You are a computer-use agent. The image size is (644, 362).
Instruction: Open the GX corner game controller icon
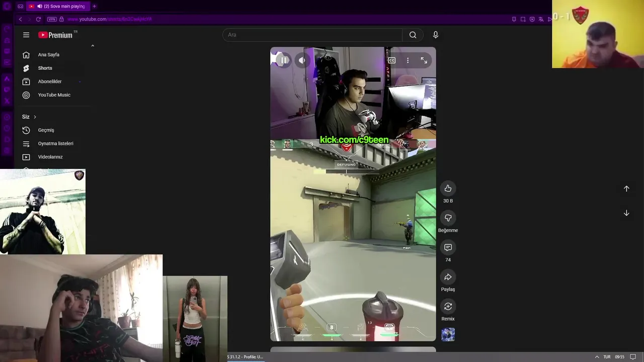pyautogui.click(x=21, y=6)
